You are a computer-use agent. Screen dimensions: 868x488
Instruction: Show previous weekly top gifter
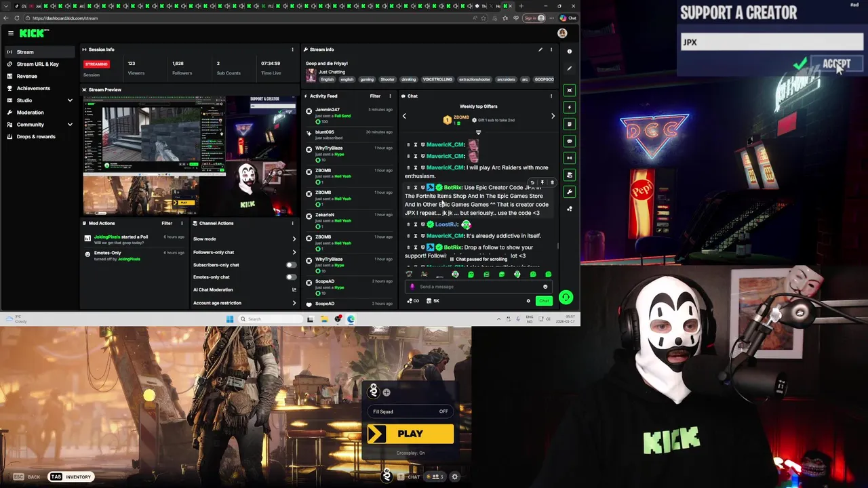tap(404, 117)
